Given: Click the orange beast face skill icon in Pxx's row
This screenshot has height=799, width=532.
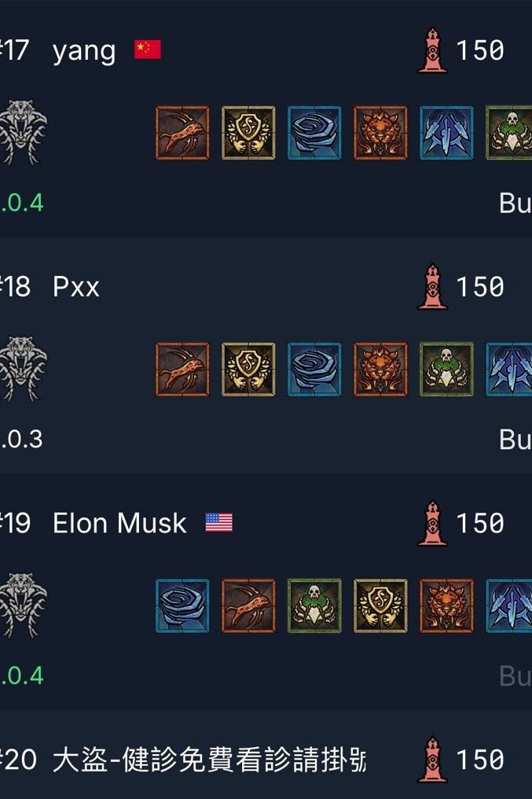Looking at the screenshot, I should tap(380, 370).
